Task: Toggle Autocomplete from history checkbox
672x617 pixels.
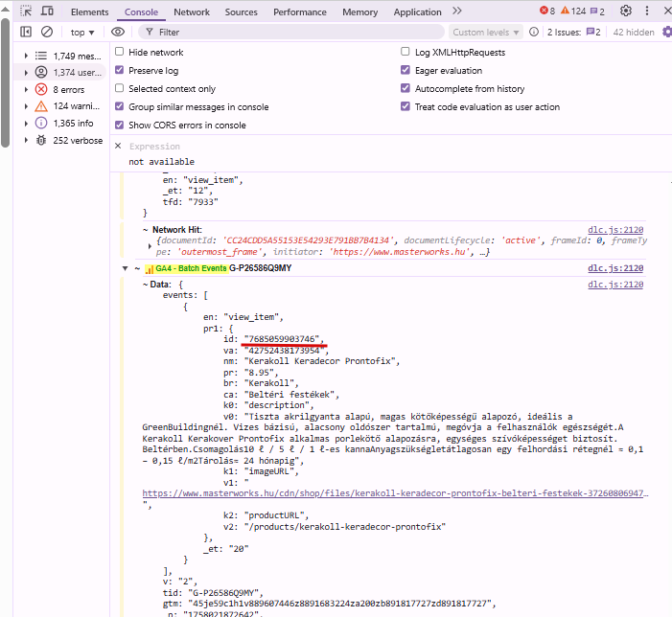Action: 406,88
